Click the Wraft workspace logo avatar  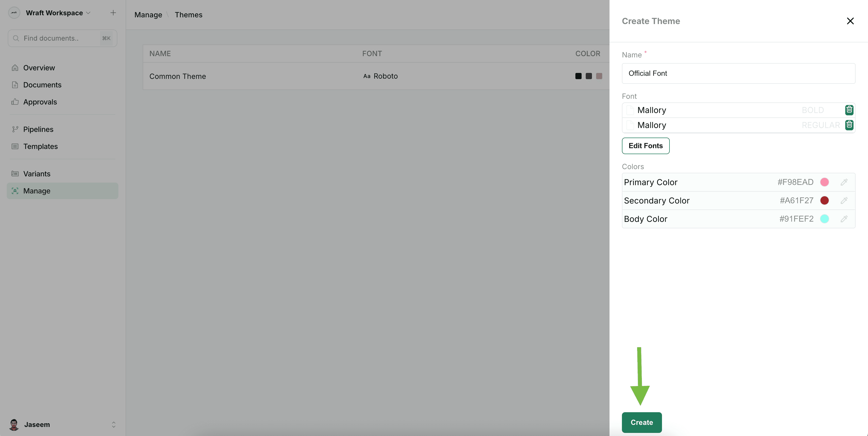(x=14, y=13)
